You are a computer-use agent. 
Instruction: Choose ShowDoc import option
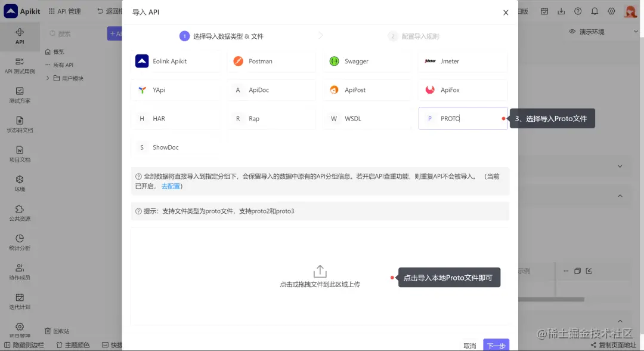[176, 147]
